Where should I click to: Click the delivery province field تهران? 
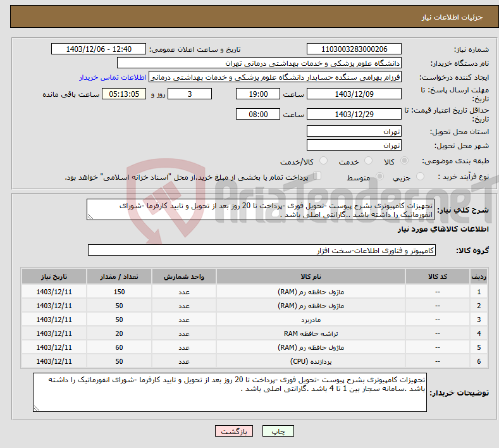354,131
